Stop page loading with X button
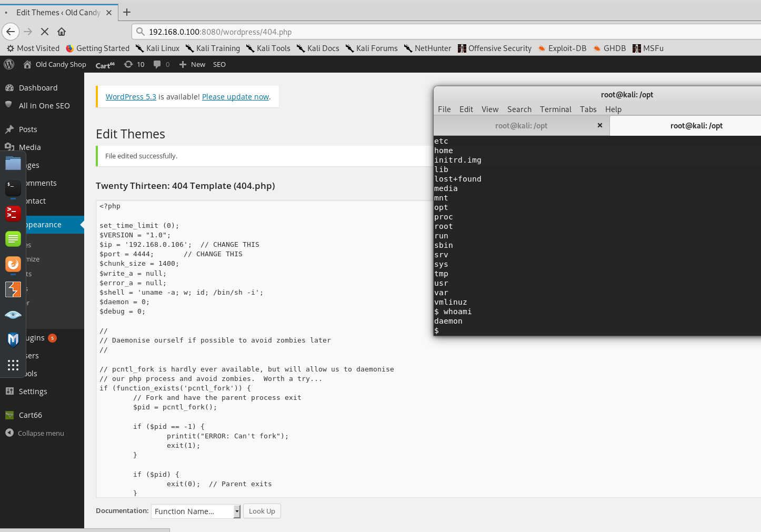The image size is (761, 532). point(45,32)
